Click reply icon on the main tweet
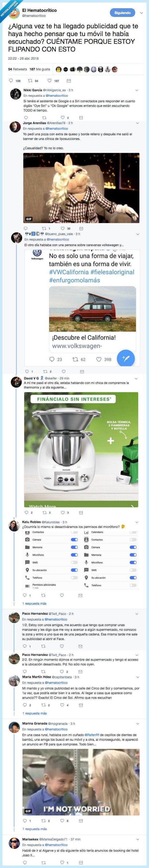The width and height of the screenshot is (149, 868). [11, 81]
